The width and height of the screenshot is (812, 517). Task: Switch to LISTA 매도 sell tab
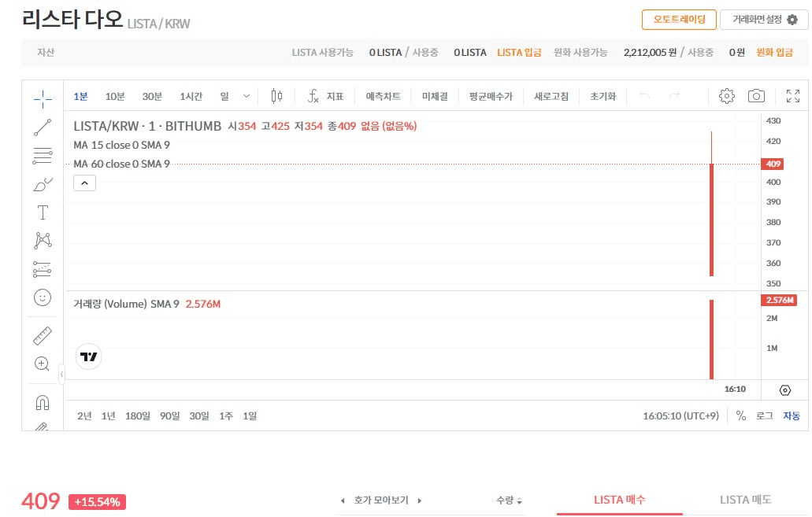[x=746, y=500]
